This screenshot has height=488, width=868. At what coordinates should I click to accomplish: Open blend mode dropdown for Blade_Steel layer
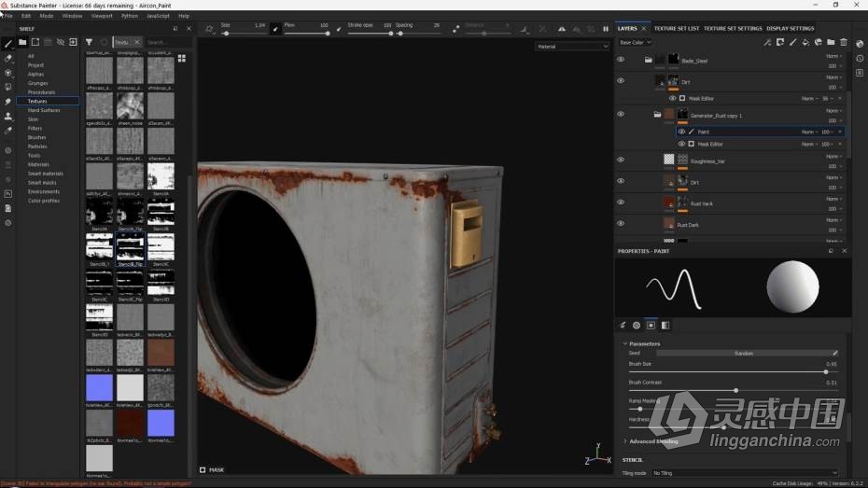tap(833, 56)
